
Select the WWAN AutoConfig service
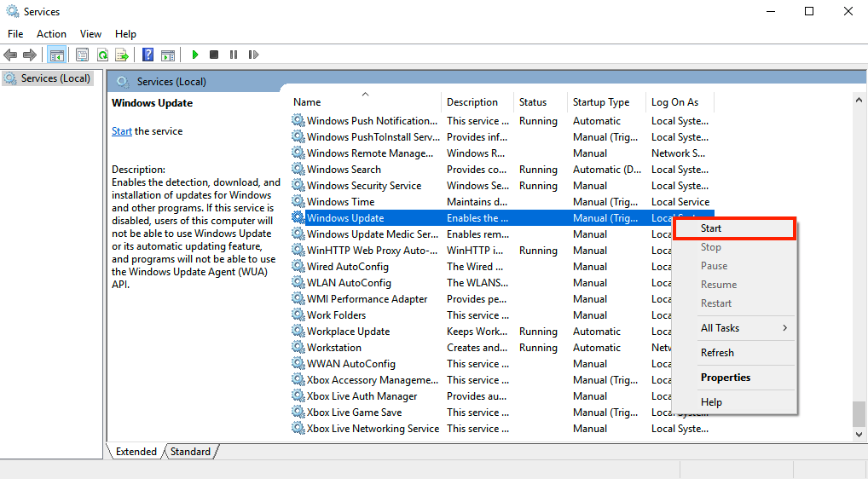481,363
